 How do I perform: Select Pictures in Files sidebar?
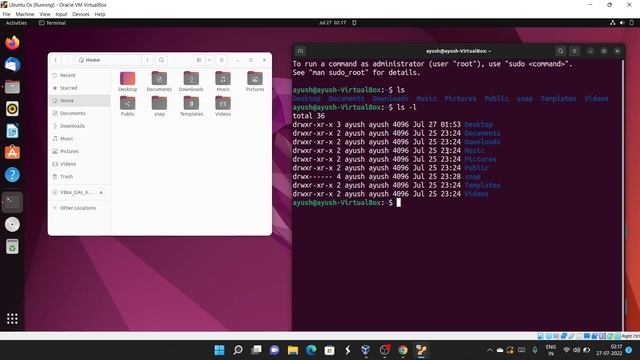(80, 151)
